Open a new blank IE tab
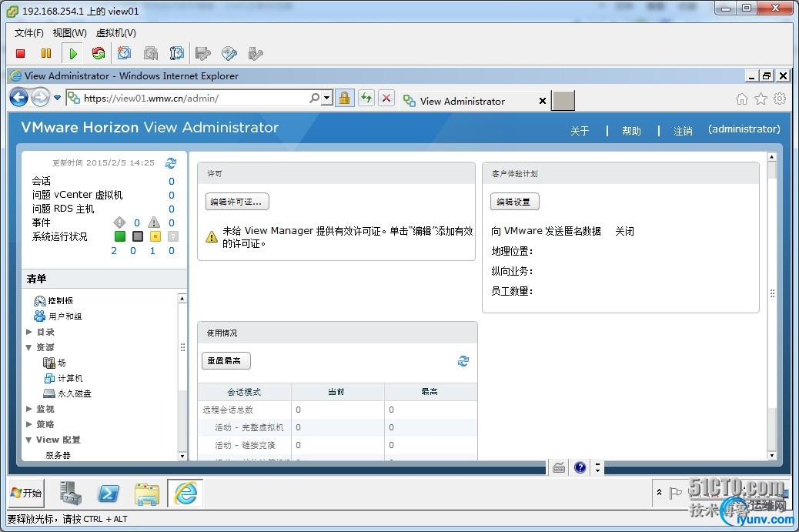The image size is (799, 532). 563,100
